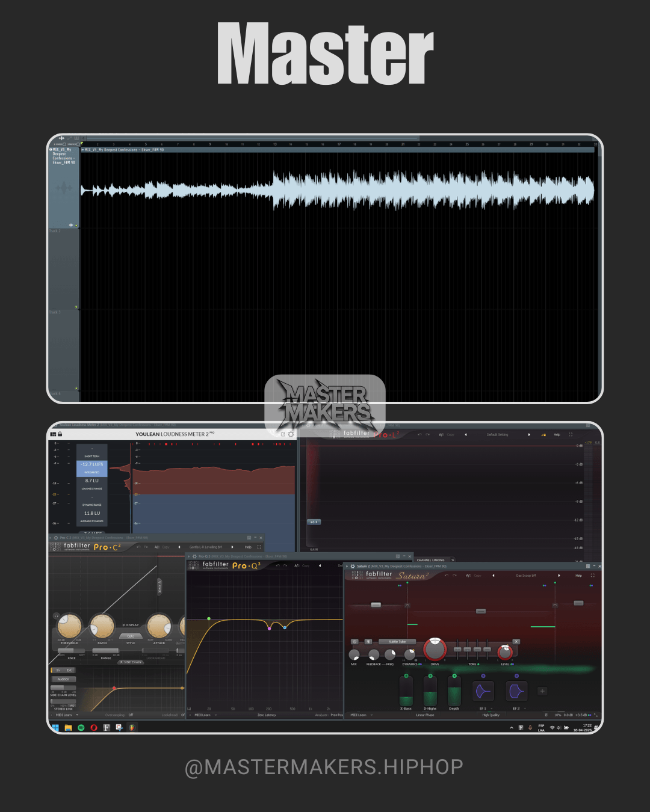Toggle Pro-C 2 audition mode
The height and width of the screenshot is (812, 650).
click(64, 679)
